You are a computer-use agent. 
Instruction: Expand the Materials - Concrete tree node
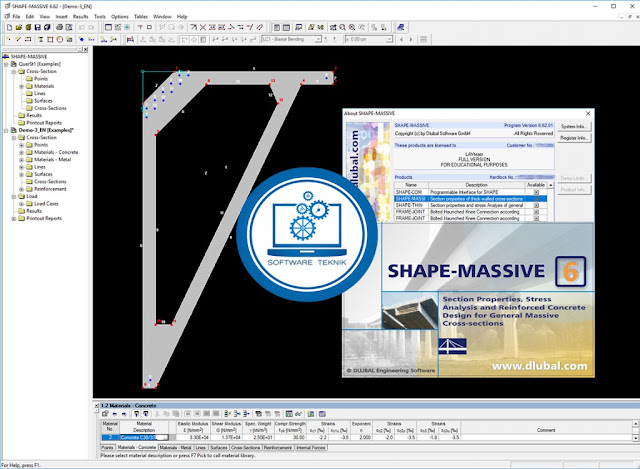coord(22,152)
